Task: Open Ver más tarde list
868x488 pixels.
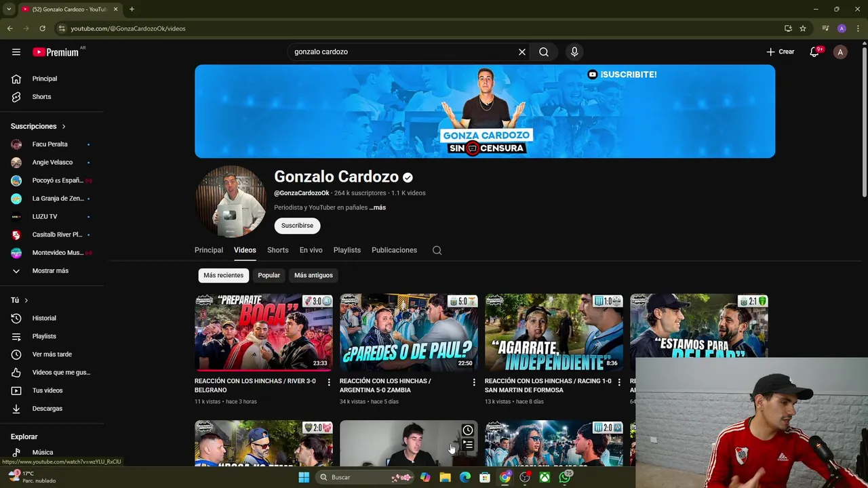Action: tap(52, 354)
